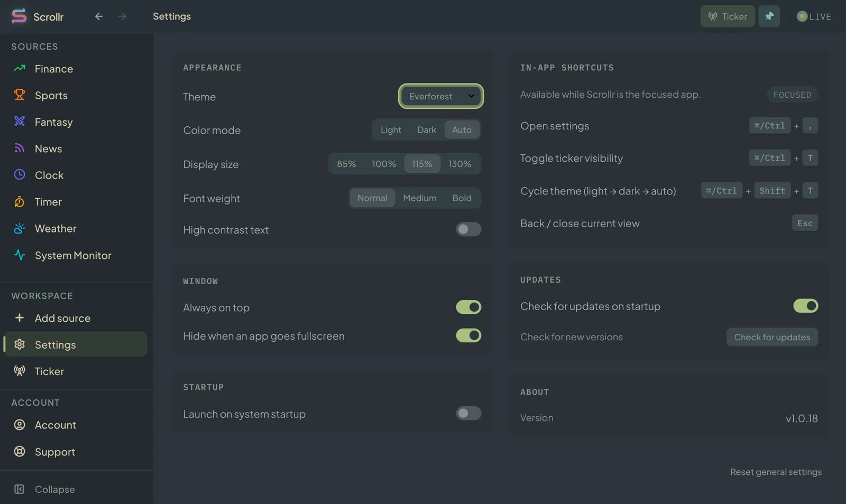Select the Fantasy crossed swords icon
Image resolution: width=846 pixels, height=504 pixels.
20,122
